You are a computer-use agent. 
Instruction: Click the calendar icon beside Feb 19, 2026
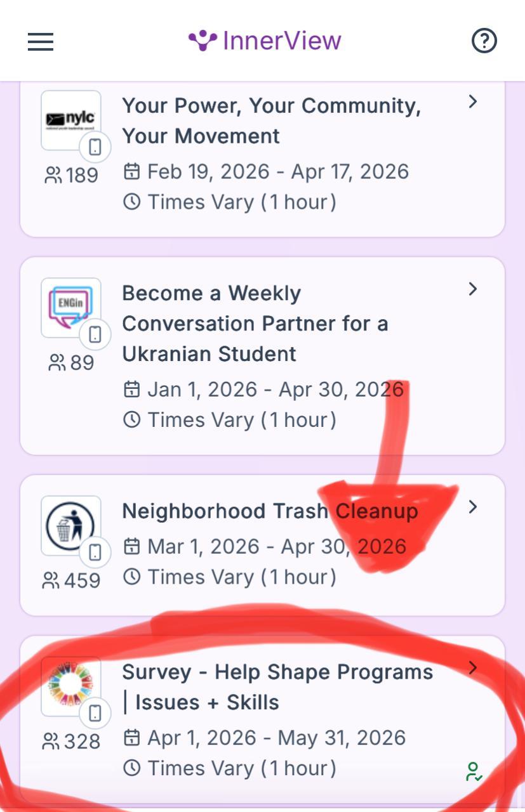coord(131,172)
